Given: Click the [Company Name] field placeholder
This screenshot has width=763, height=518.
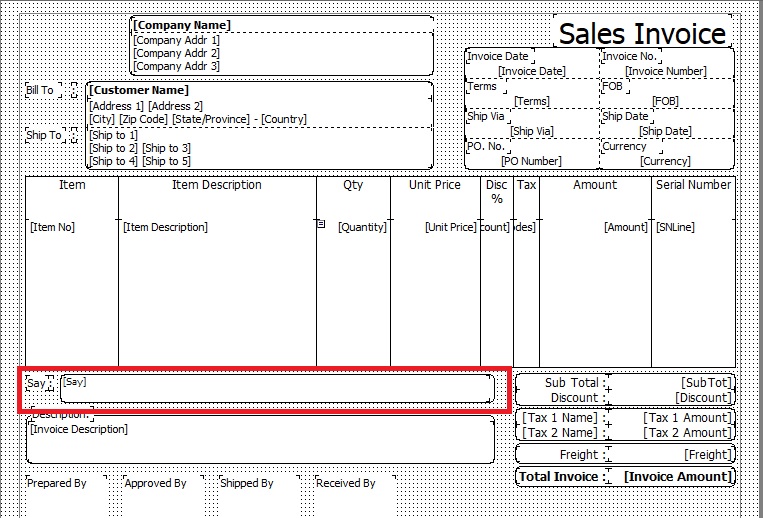Looking at the screenshot, I should [182, 25].
